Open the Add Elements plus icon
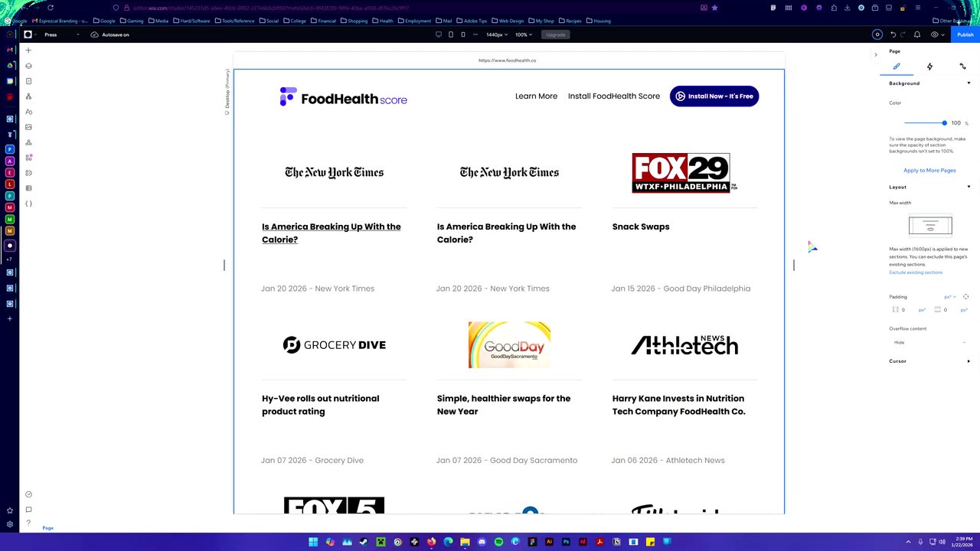The image size is (980, 551). [x=28, y=51]
